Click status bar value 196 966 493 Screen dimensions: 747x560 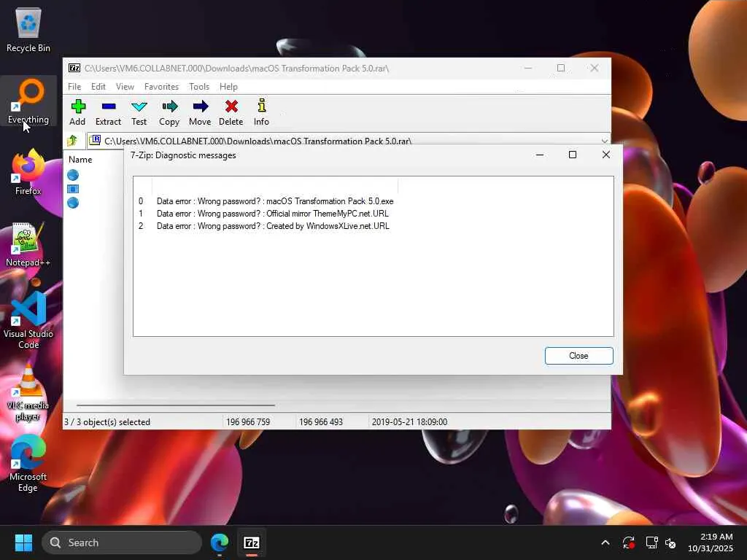pos(321,422)
